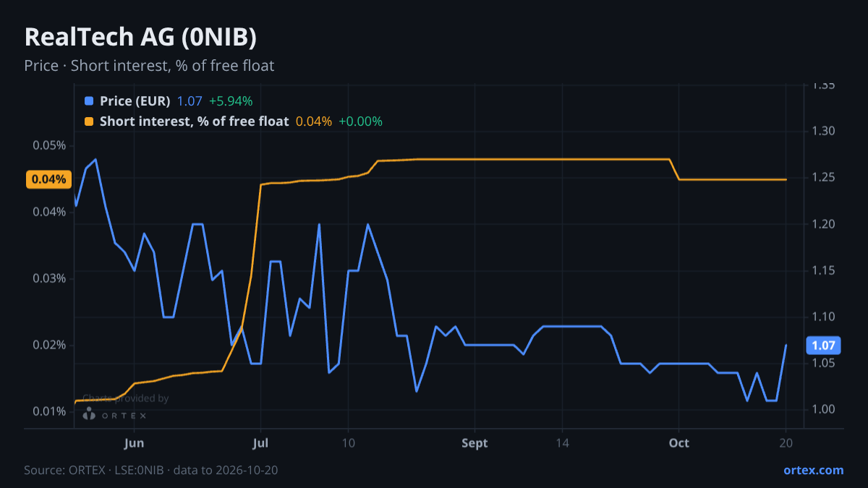Click the orange Short interest legend square
Image resolution: width=868 pixels, height=488 pixels.
[x=89, y=121]
